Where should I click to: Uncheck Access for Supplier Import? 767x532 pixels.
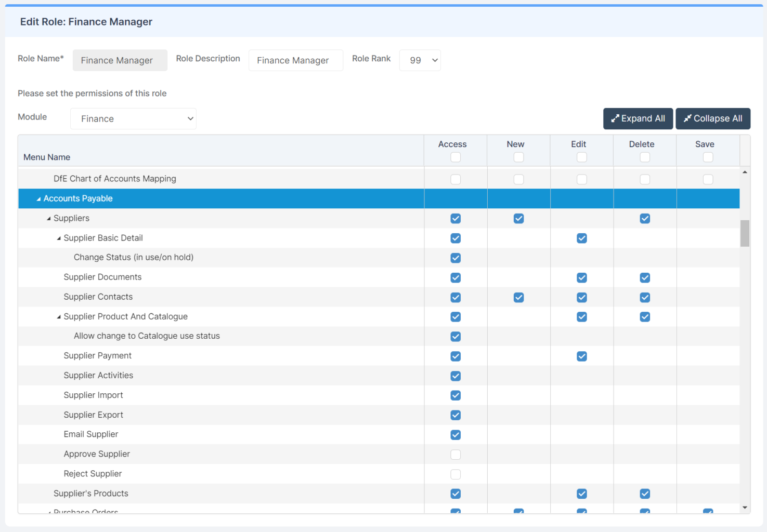[x=456, y=395]
